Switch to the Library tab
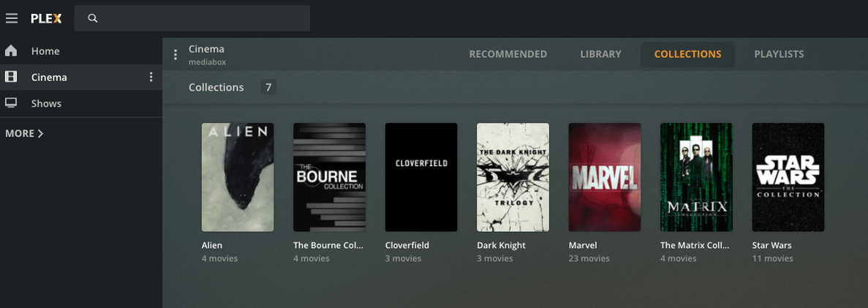This screenshot has height=308, width=868. [600, 54]
